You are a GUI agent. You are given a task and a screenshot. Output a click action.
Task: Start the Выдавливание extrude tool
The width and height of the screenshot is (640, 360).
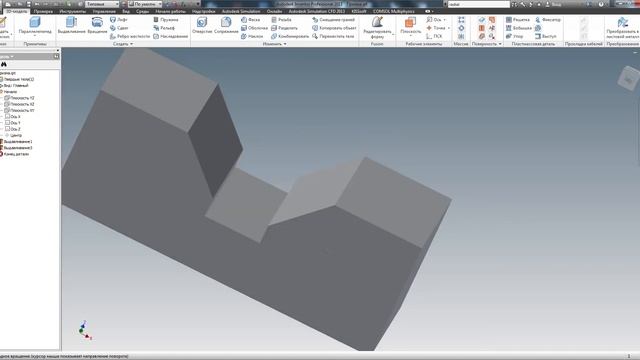tap(71, 25)
